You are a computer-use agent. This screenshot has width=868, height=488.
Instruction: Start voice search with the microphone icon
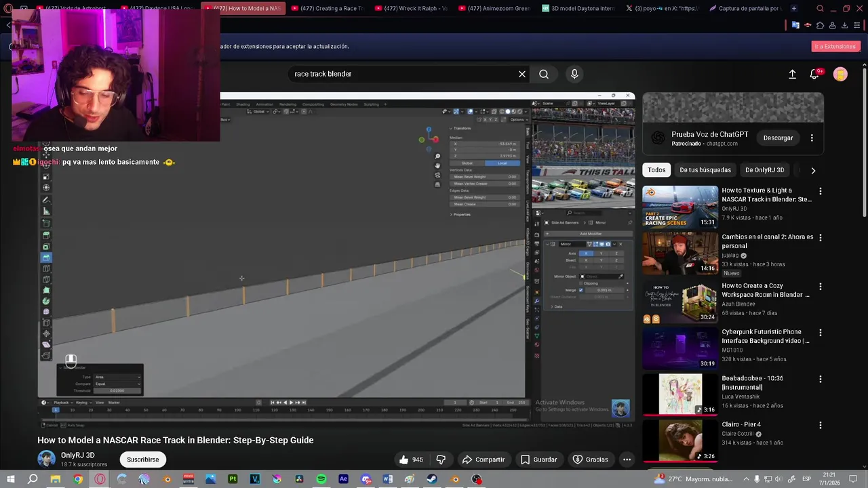574,74
